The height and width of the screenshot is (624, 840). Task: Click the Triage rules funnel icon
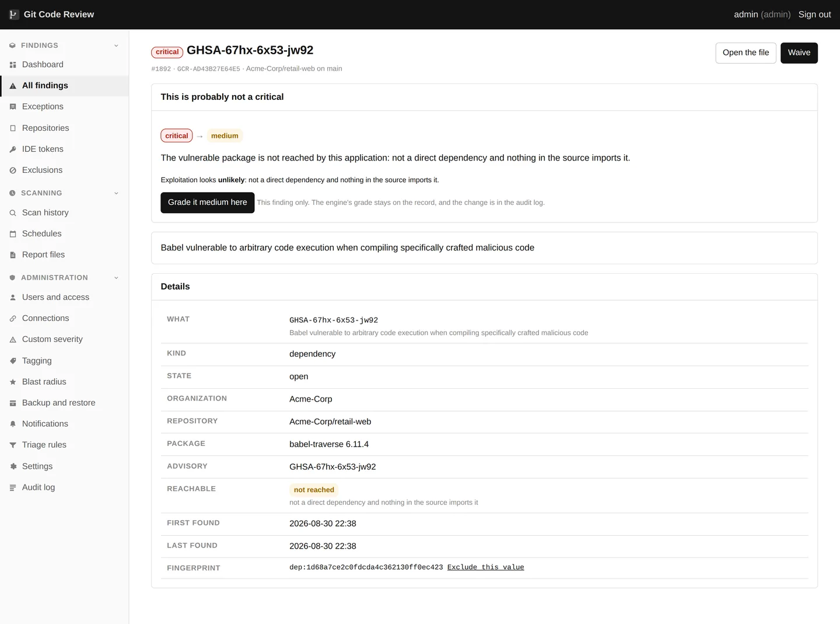13,445
